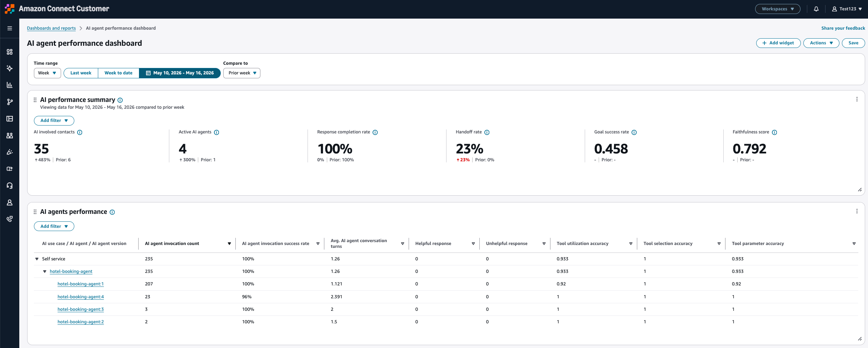
Task: Show info for AI performance summary
Action: [x=120, y=100]
